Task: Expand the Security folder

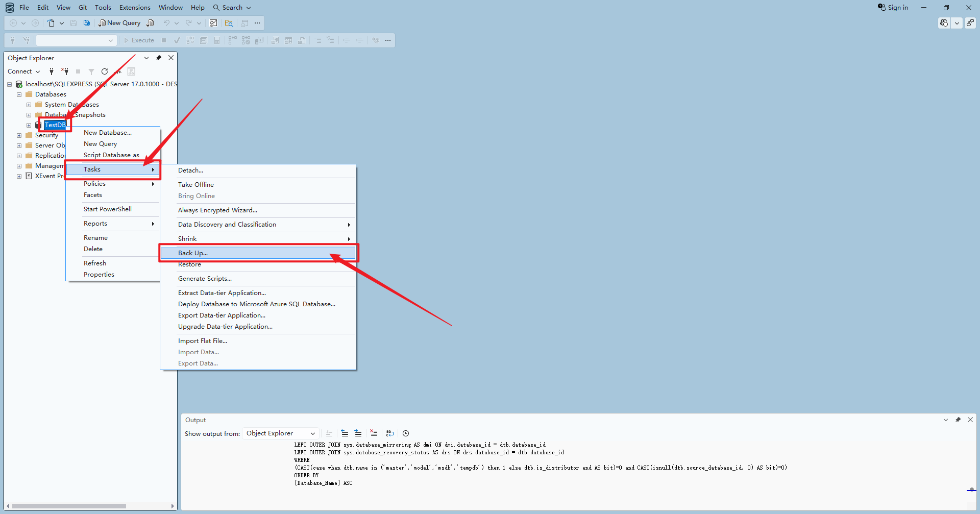Action: 19,135
